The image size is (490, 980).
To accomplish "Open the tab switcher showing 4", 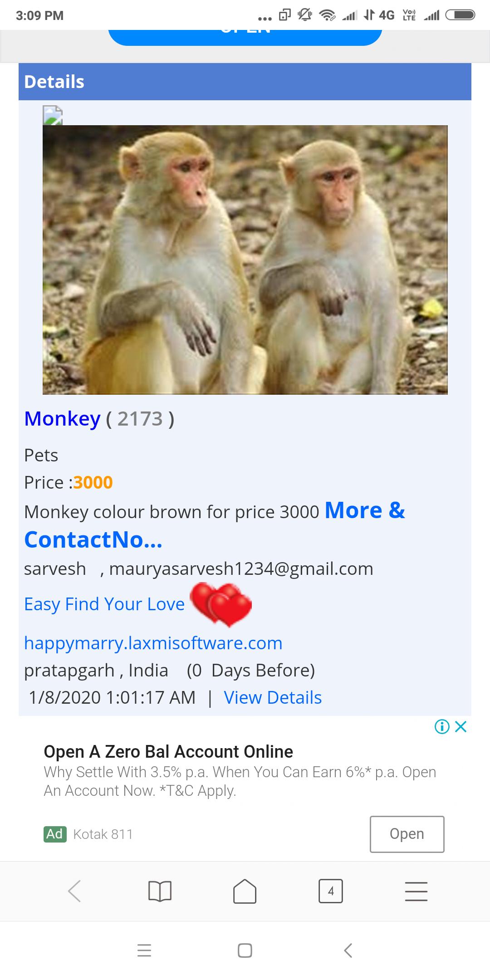I will 331,891.
